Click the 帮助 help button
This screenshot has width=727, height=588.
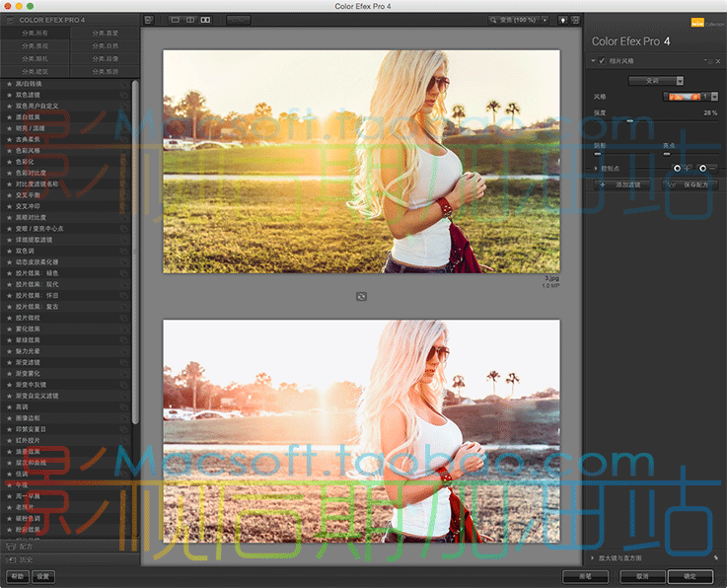[x=18, y=576]
